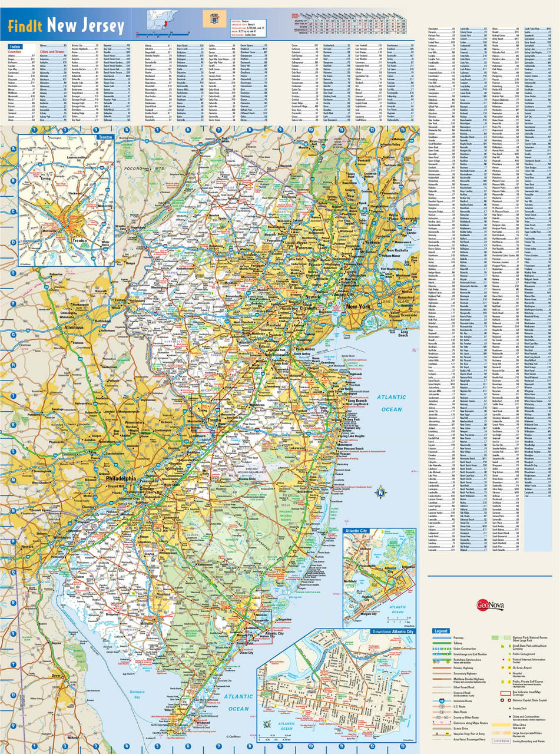Click the National Capital circle symbol
The image size is (560, 754).
click(503, 700)
